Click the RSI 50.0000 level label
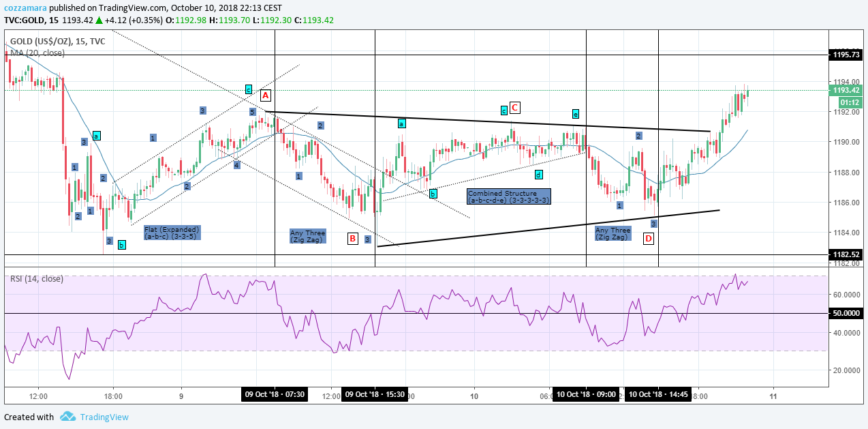 tap(846, 313)
